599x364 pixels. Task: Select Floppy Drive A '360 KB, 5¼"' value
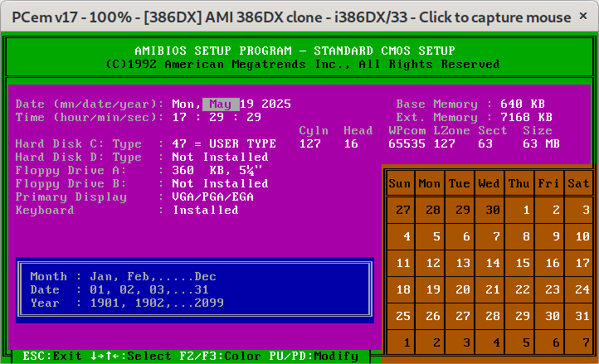217,170
